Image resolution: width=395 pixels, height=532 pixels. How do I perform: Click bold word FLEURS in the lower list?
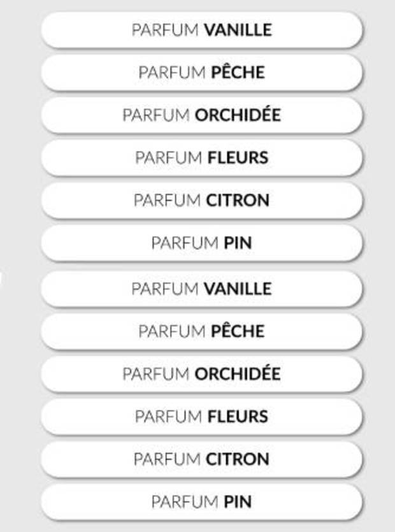coord(238,417)
